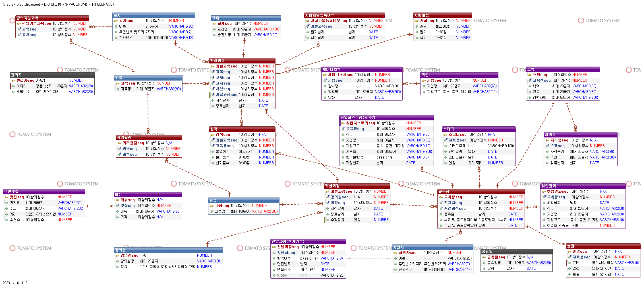644x288 pixels.
Task: Select the 스터디 table header
Action: coord(479,129)
